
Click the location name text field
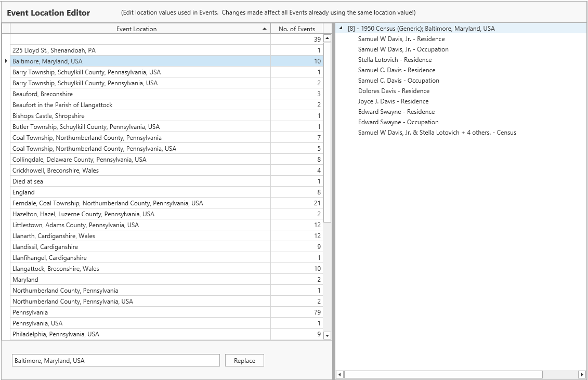click(x=115, y=360)
